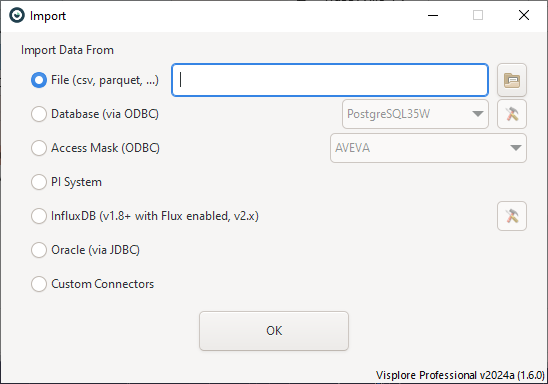The width and height of the screenshot is (548, 384).
Task: Select the Database (via ODBC) option
Action: [39, 114]
